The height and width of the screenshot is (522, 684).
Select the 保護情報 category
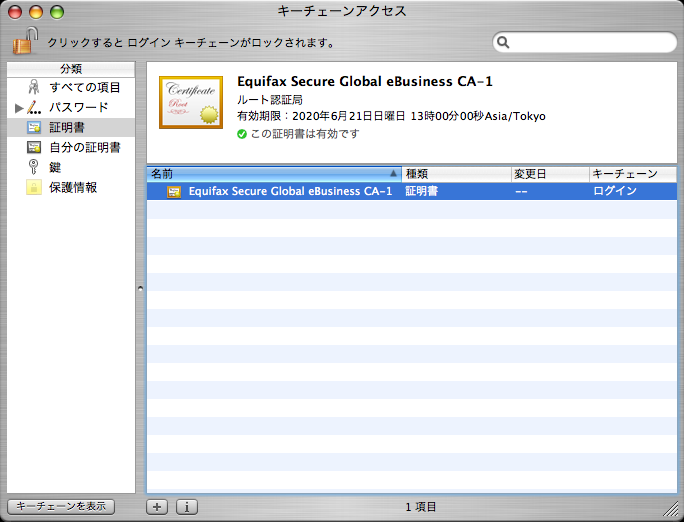(71, 188)
